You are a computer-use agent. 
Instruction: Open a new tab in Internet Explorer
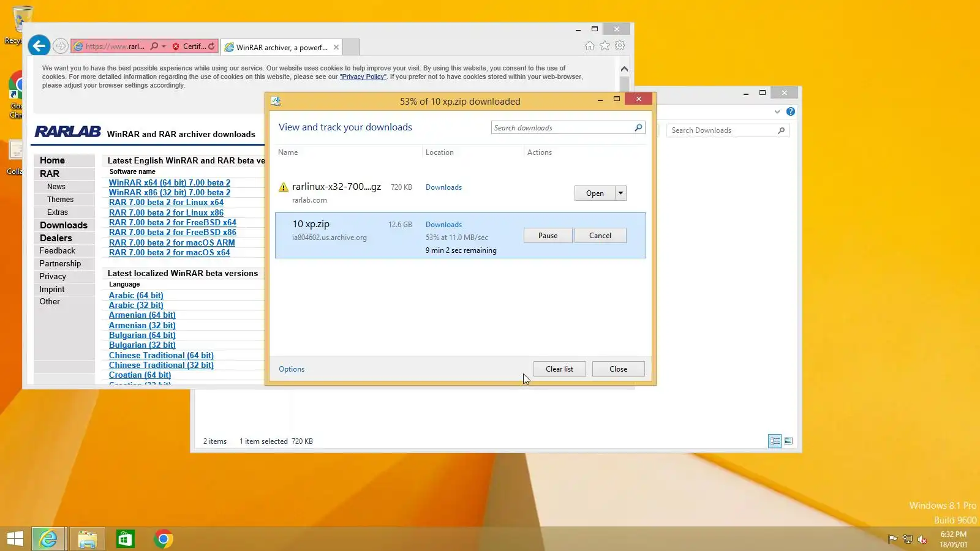[351, 47]
